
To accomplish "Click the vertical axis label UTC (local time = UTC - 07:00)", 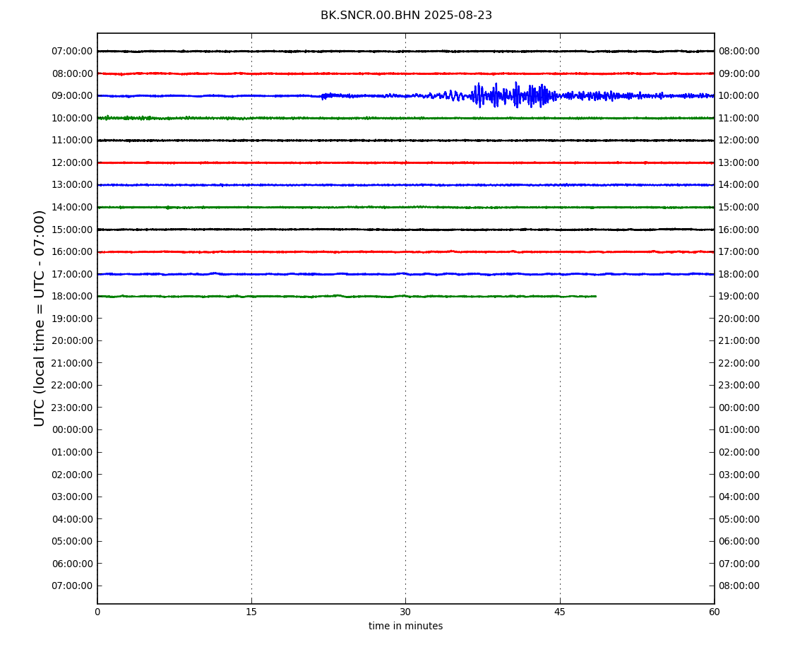I will (x=40, y=318).
